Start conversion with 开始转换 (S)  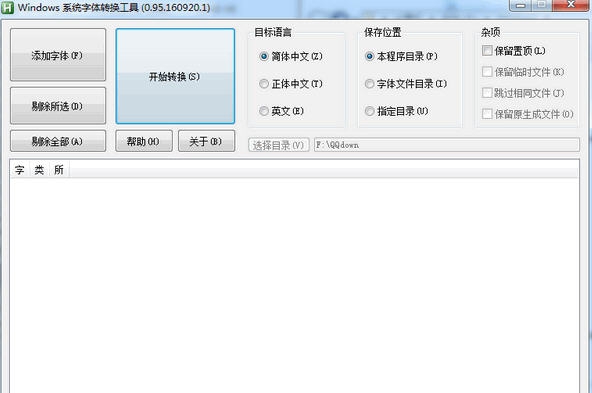(175, 76)
